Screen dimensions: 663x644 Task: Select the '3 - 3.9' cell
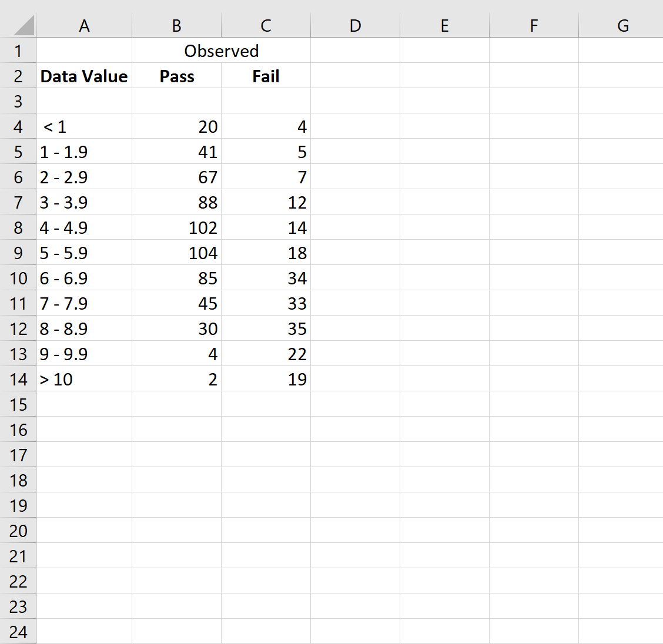pyautogui.click(x=84, y=202)
